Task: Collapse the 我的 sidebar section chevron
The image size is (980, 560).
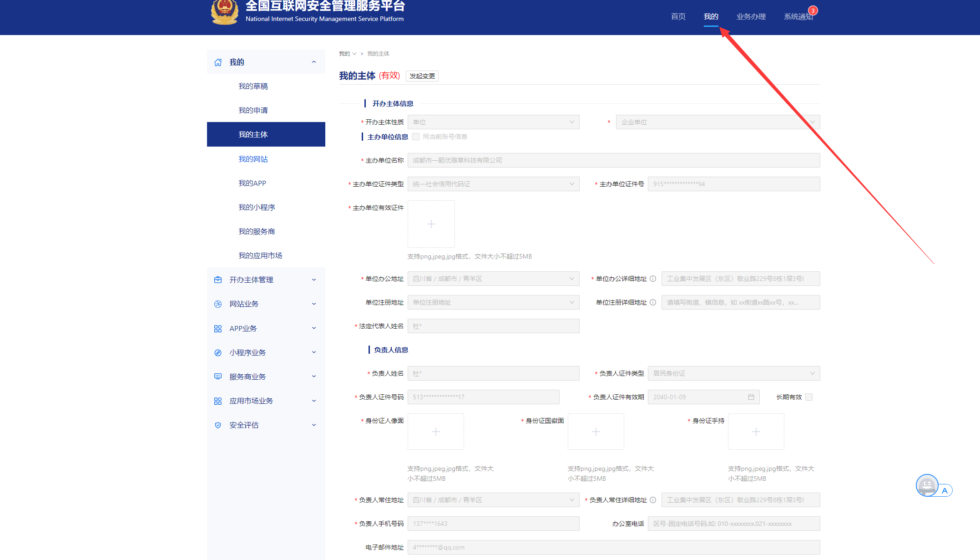Action: coord(314,62)
